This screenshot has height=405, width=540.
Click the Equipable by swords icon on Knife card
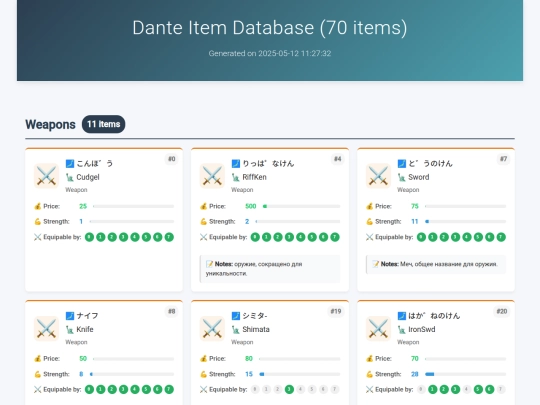[x=38, y=389]
